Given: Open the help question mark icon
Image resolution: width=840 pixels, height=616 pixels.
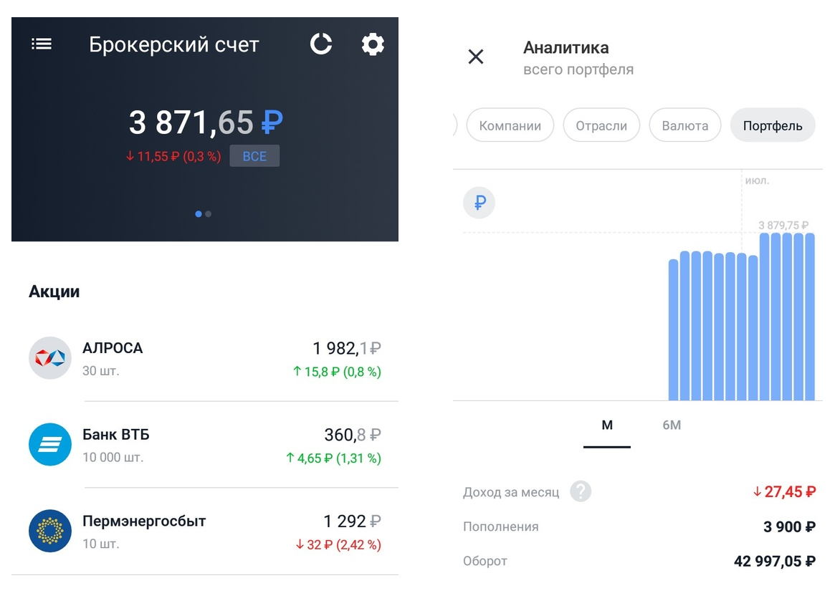Looking at the screenshot, I should tap(581, 491).
